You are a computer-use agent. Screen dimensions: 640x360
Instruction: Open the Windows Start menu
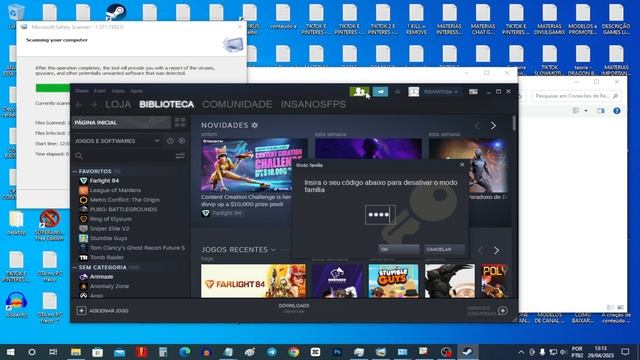[x=11, y=352]
